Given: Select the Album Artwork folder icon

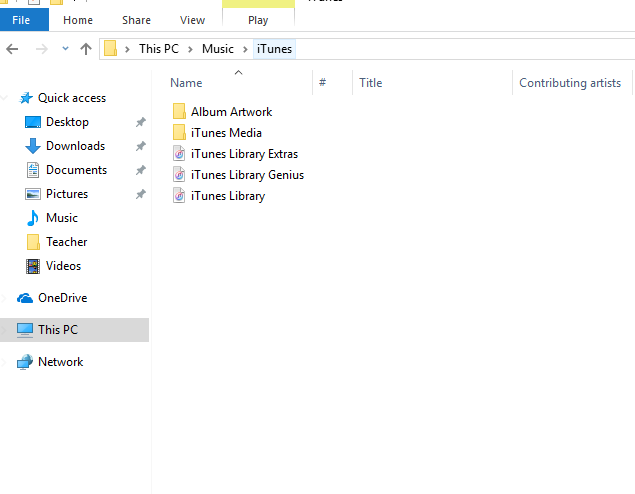Looking at the screenshot, I should pos(179,111).
